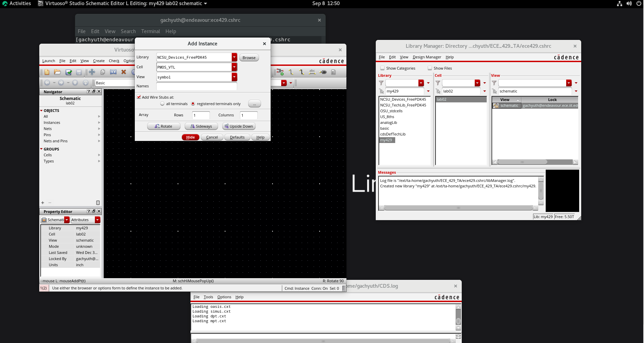The width and height of the screenshot is (644, 343).
Task: Click the Browse button in Add Instance
Action: pos(249,58)
